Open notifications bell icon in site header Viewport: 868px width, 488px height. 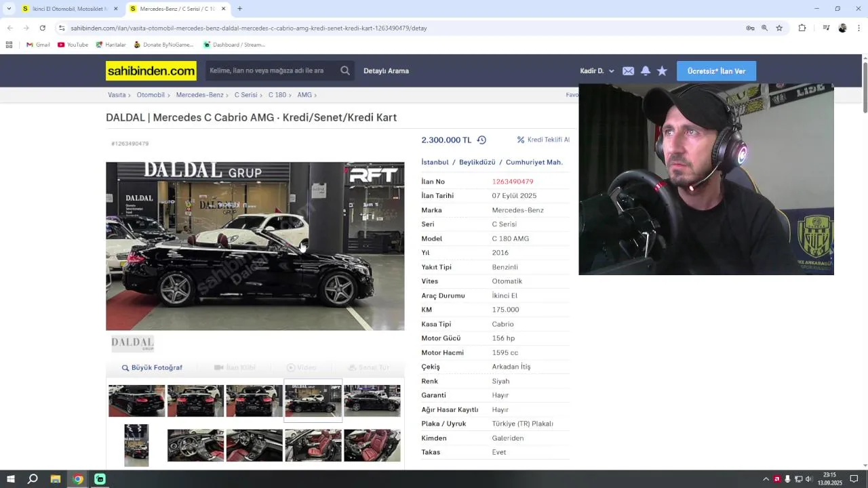click(646, 71)
